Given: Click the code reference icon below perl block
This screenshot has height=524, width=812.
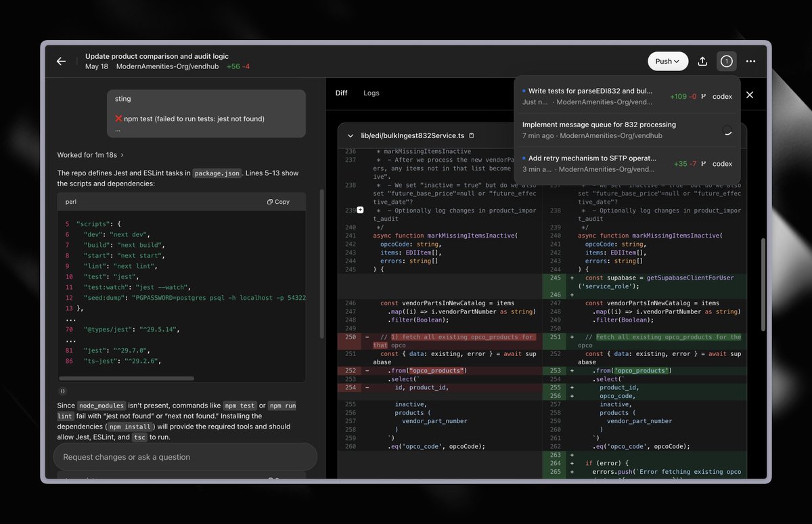Looking at the screenshot, I should (62, 391).
